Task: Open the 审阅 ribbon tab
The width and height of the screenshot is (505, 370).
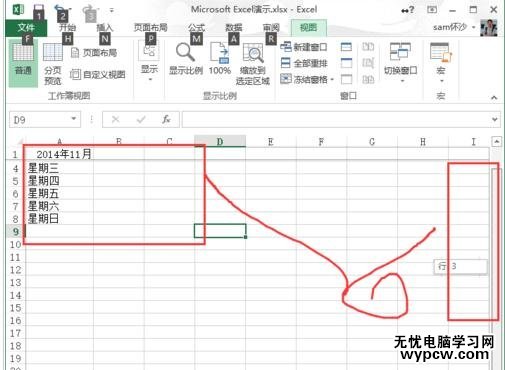Action: [271, 28]
